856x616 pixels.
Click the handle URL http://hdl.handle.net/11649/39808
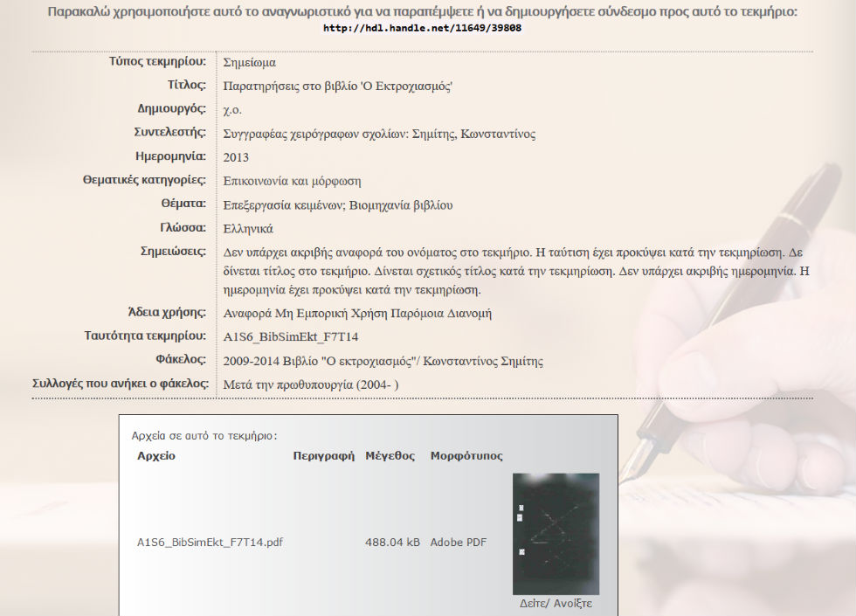point(422,28)
